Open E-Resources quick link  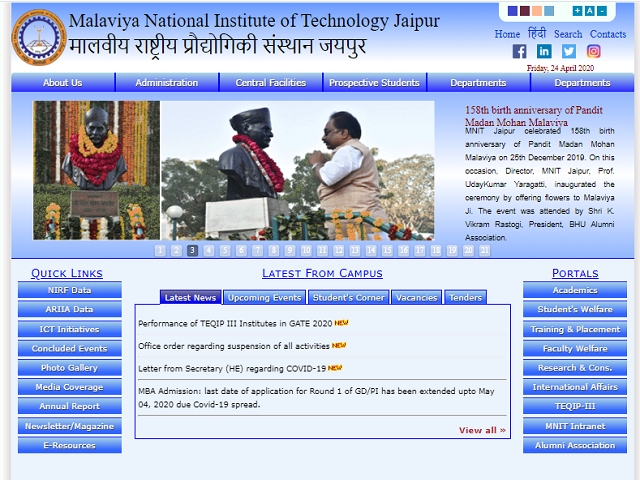70,445
